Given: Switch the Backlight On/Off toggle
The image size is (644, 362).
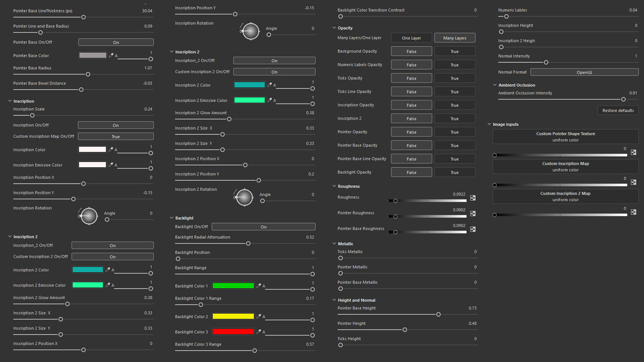Looking at the screenshot, I should (264, 226).
